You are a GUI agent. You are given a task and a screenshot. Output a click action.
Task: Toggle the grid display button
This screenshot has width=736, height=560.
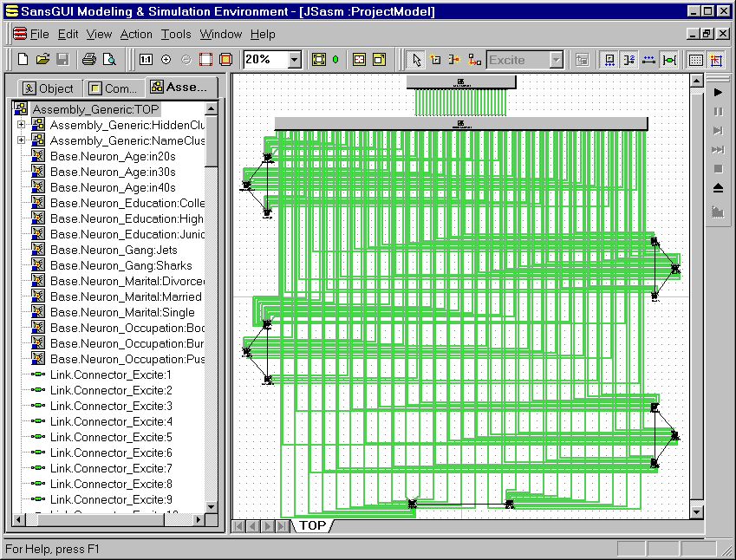(x=695, y=60)
